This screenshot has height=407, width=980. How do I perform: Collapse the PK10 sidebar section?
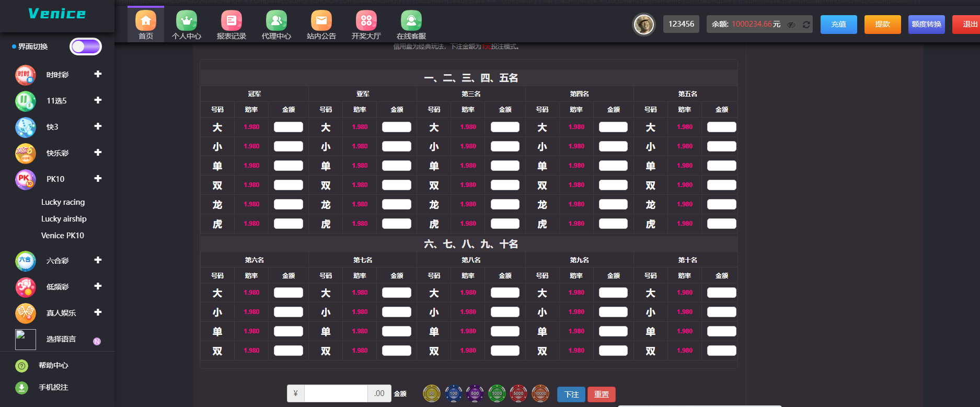[x=98, y=179]
